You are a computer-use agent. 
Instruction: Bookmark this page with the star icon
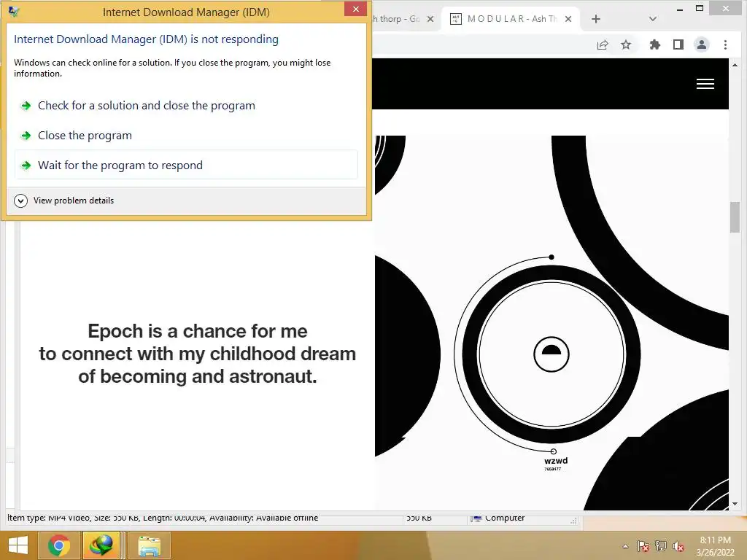[x=625, y=44]
